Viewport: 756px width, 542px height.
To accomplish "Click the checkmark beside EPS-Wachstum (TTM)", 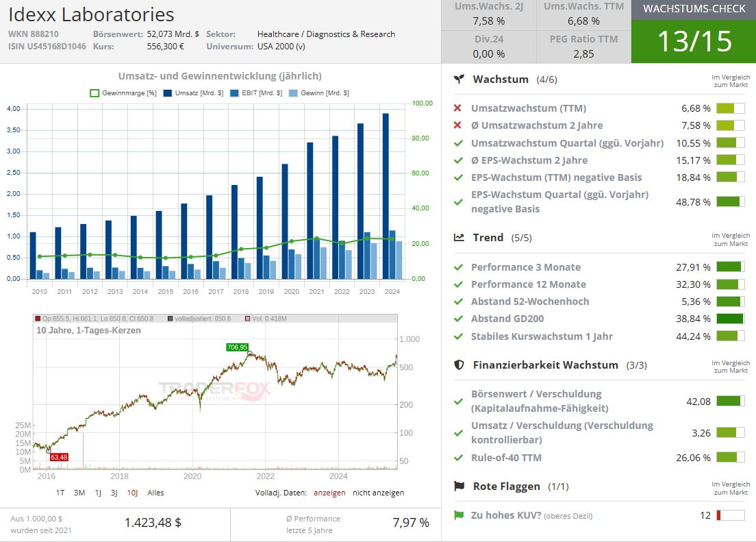I will 459,177.
